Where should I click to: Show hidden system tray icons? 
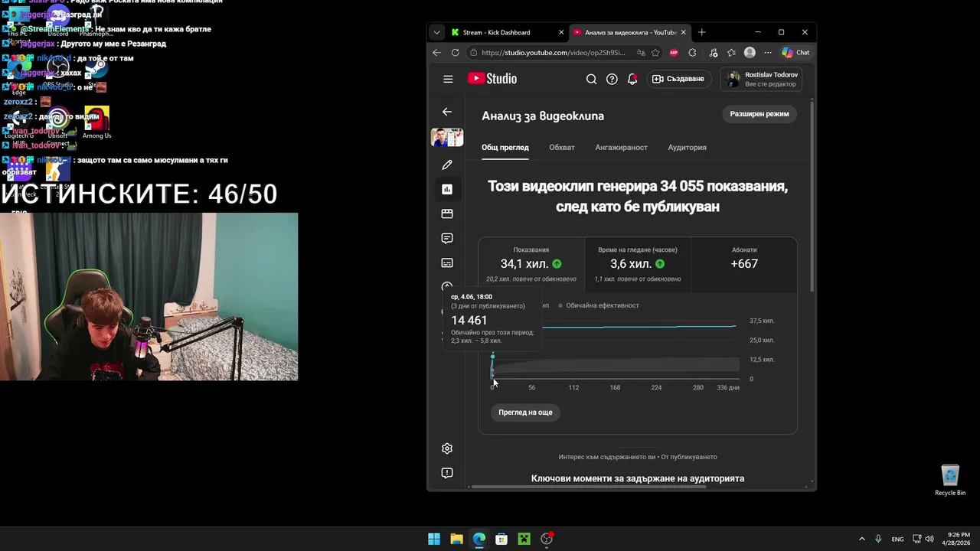coord(861,539)
